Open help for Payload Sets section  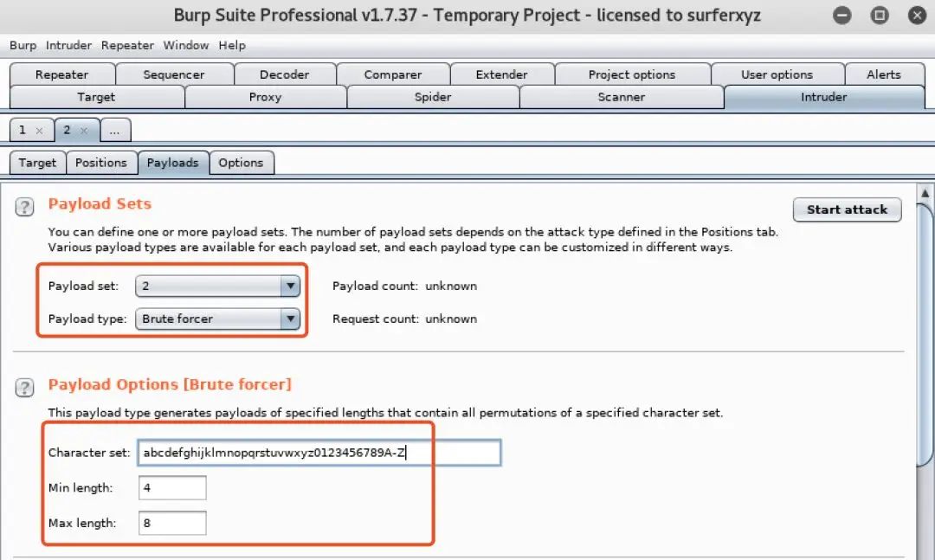point(24,207)
